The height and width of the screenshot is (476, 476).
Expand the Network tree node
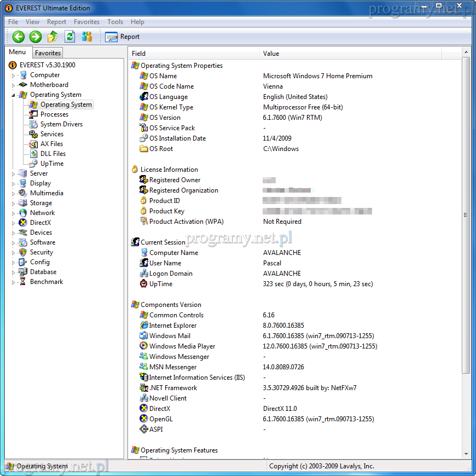coord(14,213)
